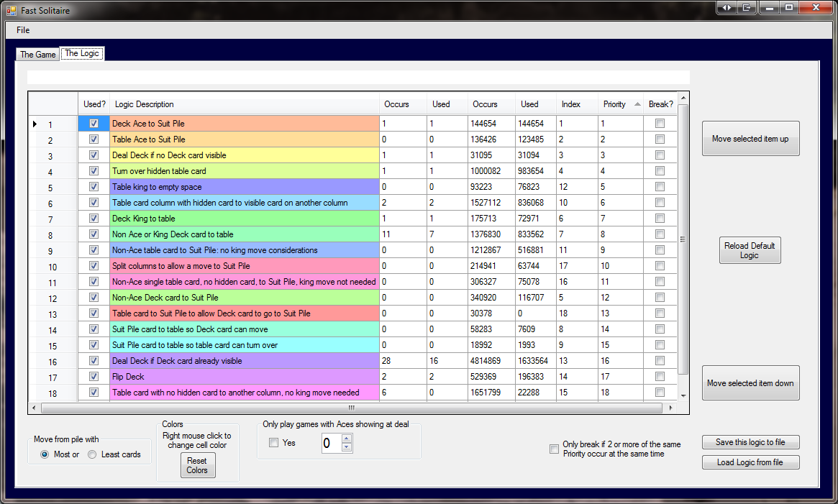Click row header number 10

click(53, 267)
